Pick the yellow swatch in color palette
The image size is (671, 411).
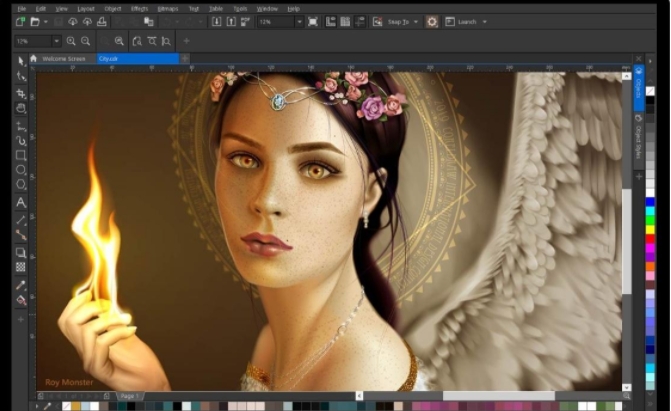pos(650,229)
